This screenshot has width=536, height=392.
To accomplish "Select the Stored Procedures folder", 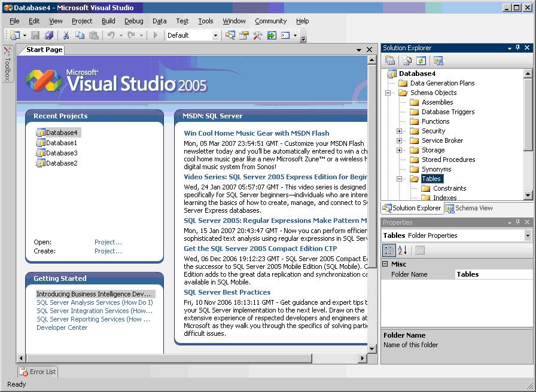I will coord(448,160).
